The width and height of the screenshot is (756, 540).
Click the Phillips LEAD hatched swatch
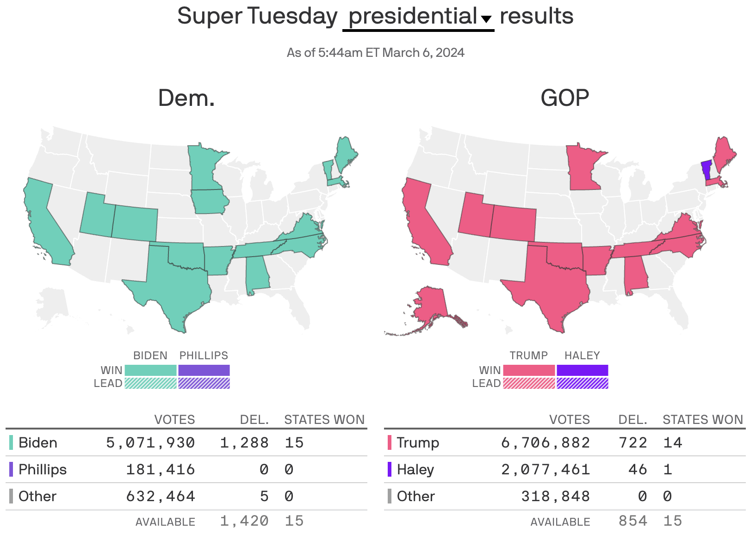pos(204,383)
